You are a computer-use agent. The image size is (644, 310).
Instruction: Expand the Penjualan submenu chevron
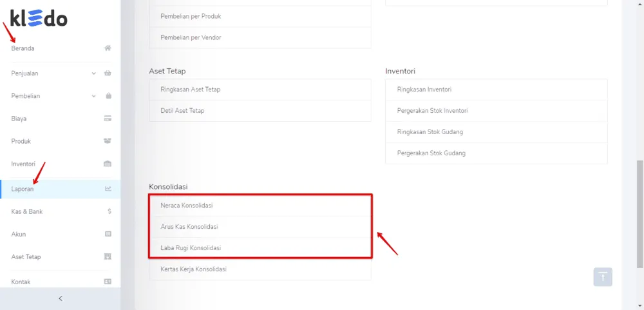pos(93,73)
